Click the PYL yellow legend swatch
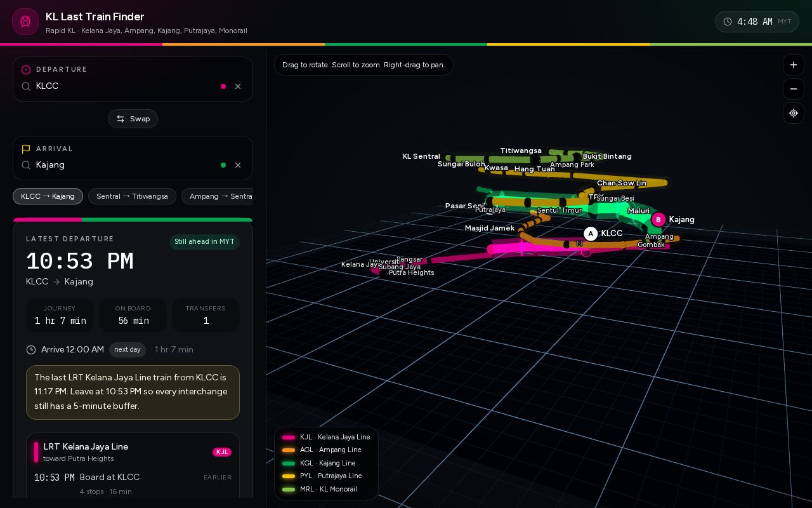The width and height of the screenshot is (812, 508). (x=289, y=476)
